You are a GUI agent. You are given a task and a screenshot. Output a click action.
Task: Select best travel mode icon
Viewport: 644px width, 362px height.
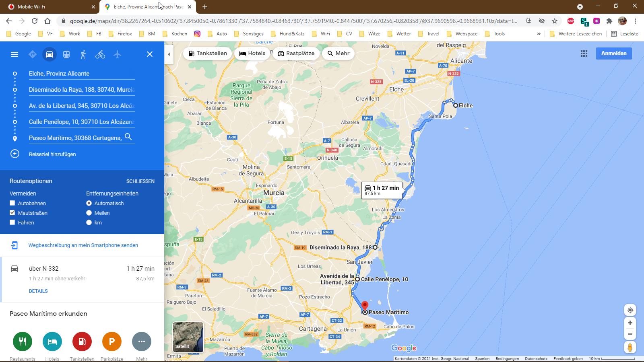point(33,54)
